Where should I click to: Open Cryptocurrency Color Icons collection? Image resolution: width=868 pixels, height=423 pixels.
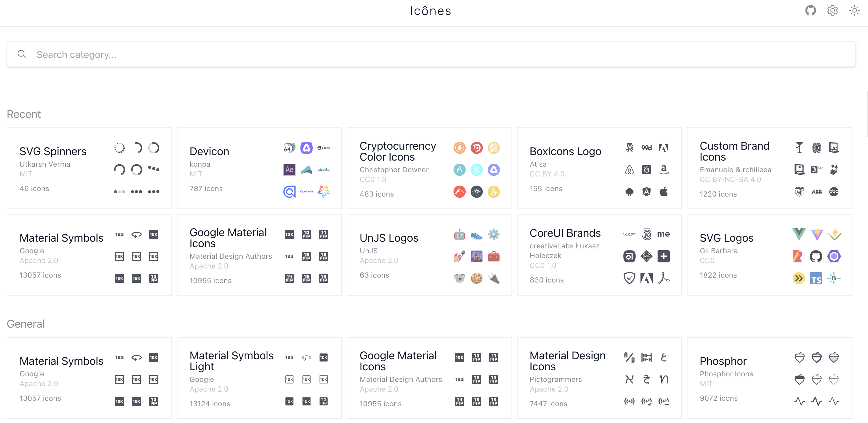pos(398,151)
